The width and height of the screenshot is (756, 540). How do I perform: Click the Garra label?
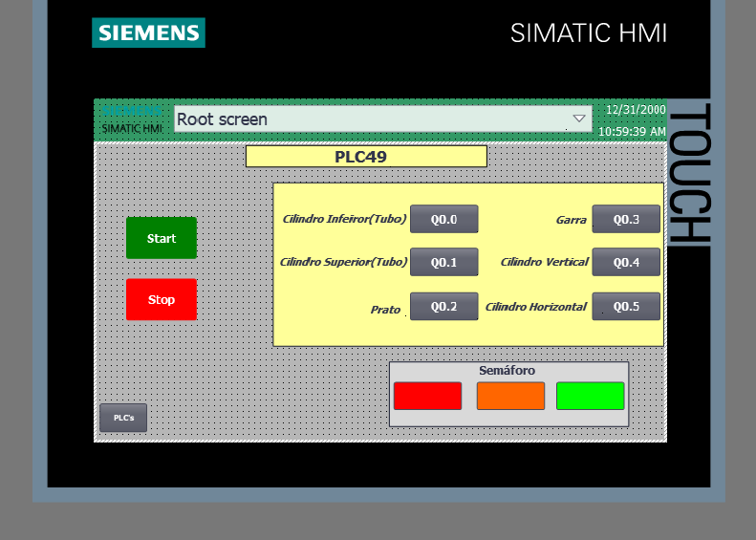point(571,220)
